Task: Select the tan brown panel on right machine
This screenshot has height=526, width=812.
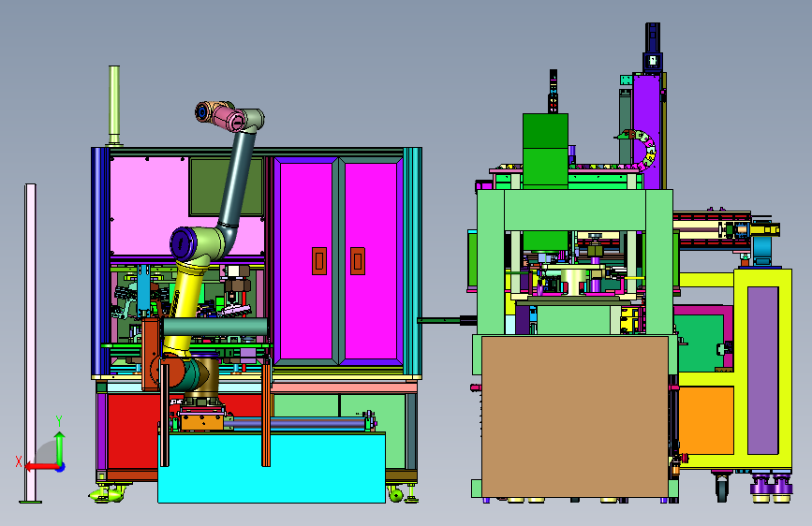Action: pos(575,416)
